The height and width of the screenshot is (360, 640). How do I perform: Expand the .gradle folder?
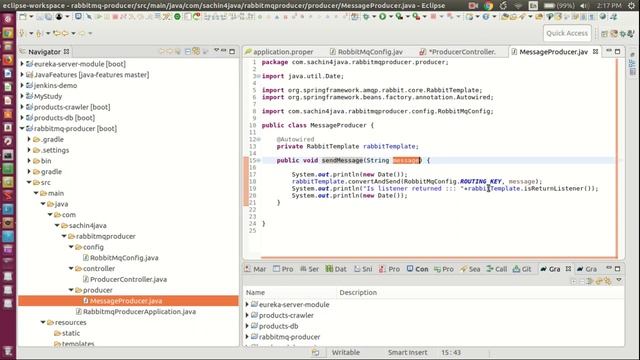click(x=29, y=139)
